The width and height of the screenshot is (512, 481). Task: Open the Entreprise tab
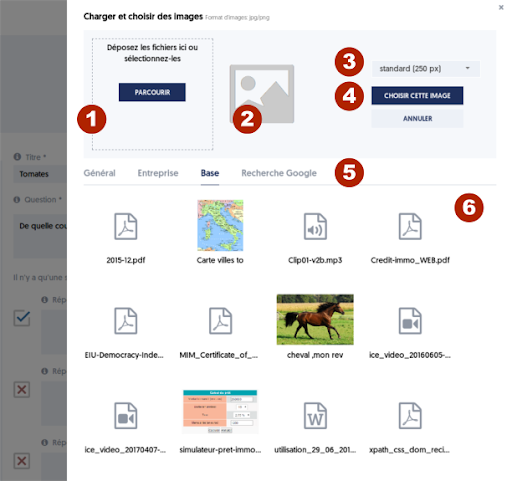pos(158,173)
